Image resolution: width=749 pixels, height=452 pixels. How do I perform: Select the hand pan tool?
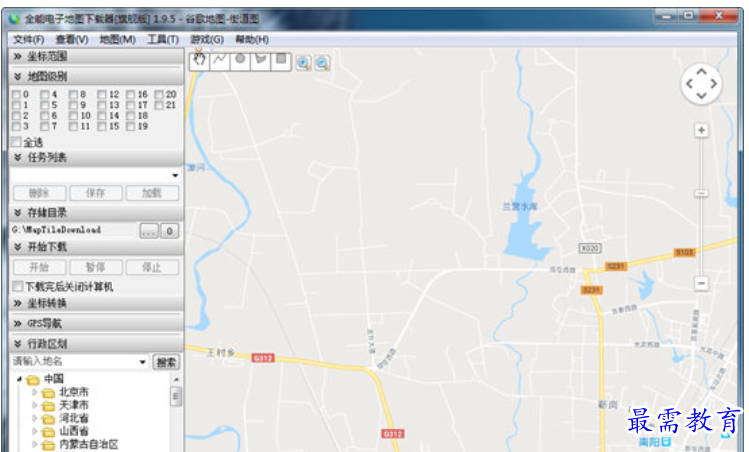pos(200,61)
